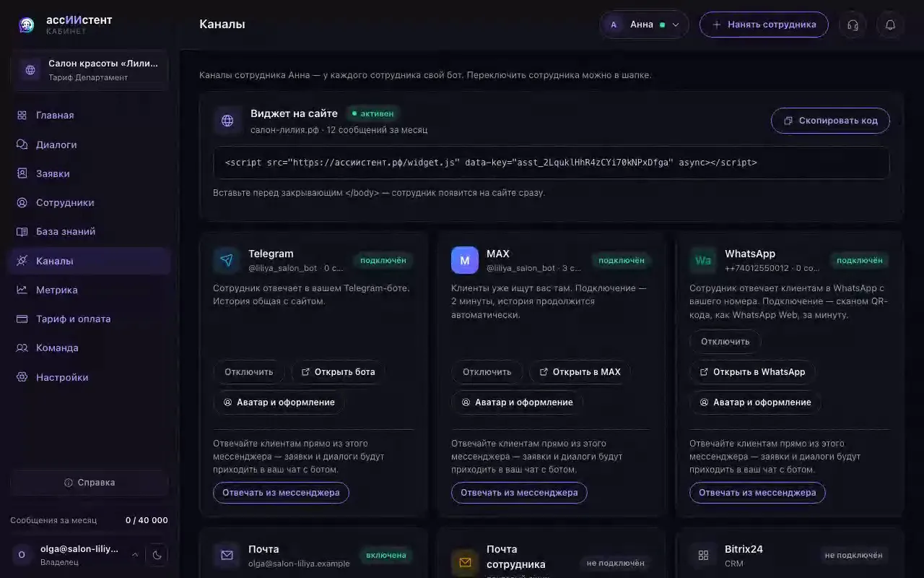The height and width of the screenshot is (578, 924).
Task: Open Аватар и оформление for Telegram
Action: click(279, 402)
